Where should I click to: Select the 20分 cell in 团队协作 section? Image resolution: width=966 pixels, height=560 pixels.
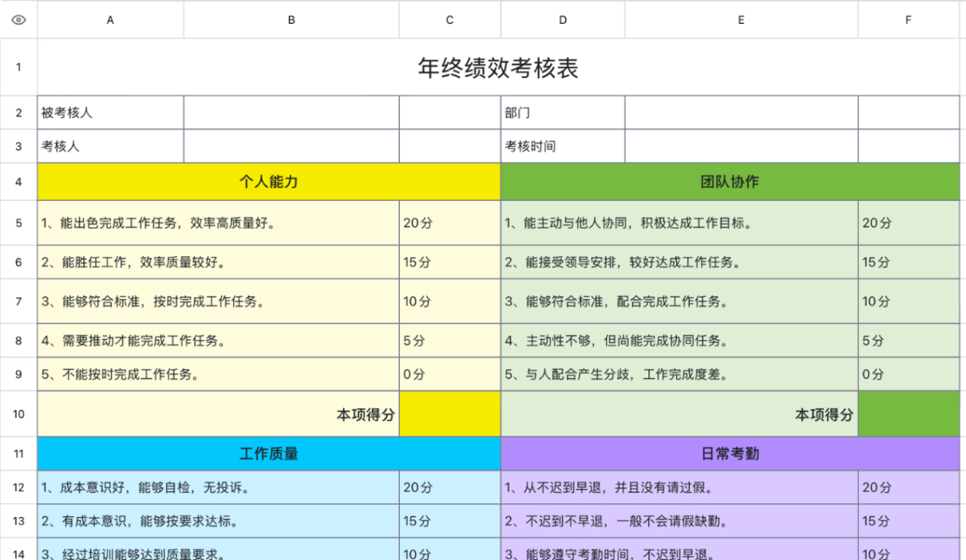coord(909,223)
